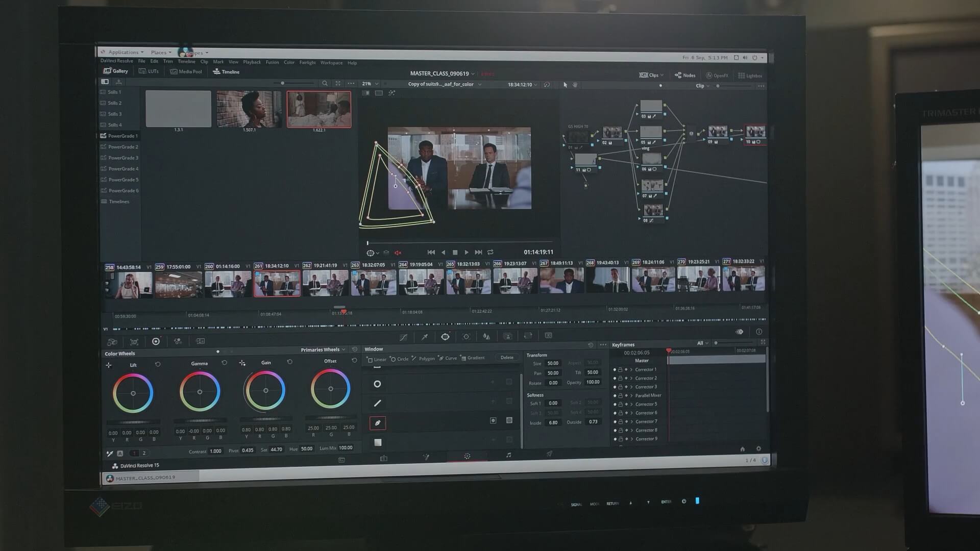Click the linear line window shape icon
This screenshot has height=551, width=980.
click(x=377, y=403)
